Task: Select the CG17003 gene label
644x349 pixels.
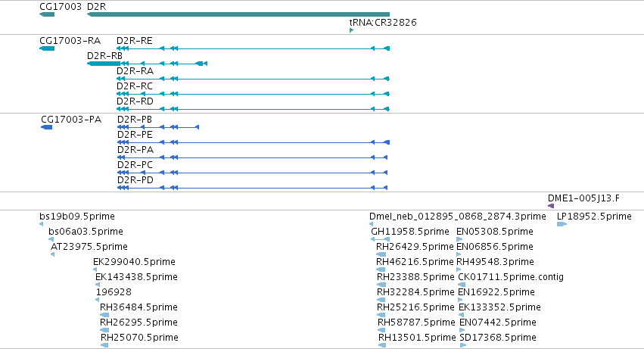Action: tap(61, 7)
